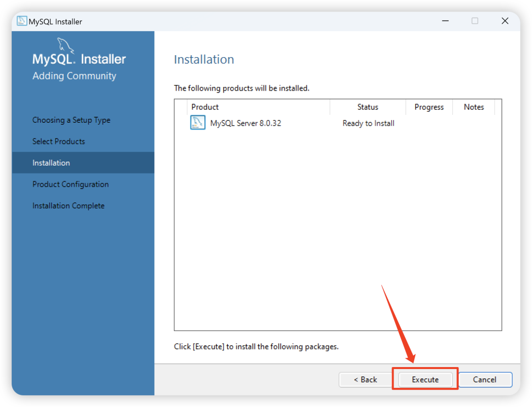Select the Installation step in sidebar

coord(83,163)
